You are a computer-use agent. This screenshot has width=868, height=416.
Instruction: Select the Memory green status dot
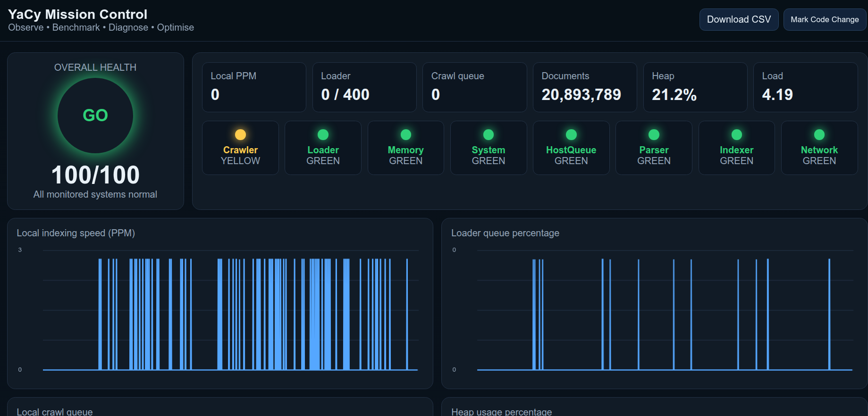pyautogui.click(x=406, y=135)
